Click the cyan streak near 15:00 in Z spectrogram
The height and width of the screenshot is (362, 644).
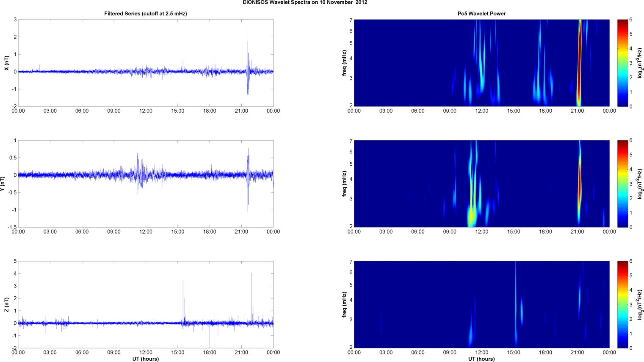(x=516, y=303)
